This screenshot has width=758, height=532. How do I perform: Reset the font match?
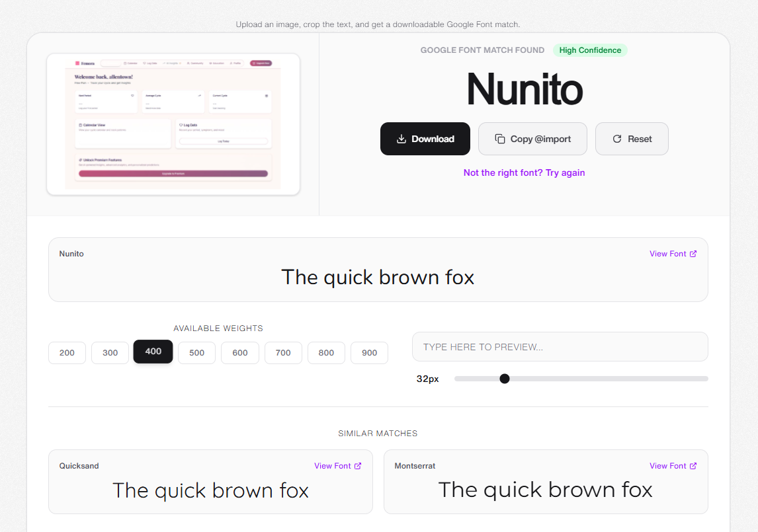632,139
